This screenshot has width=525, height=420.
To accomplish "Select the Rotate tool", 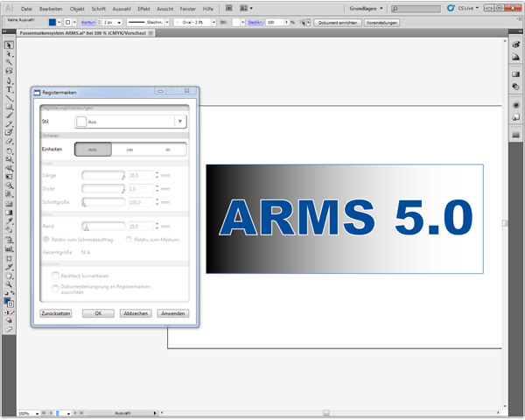I will coord(9,151).
